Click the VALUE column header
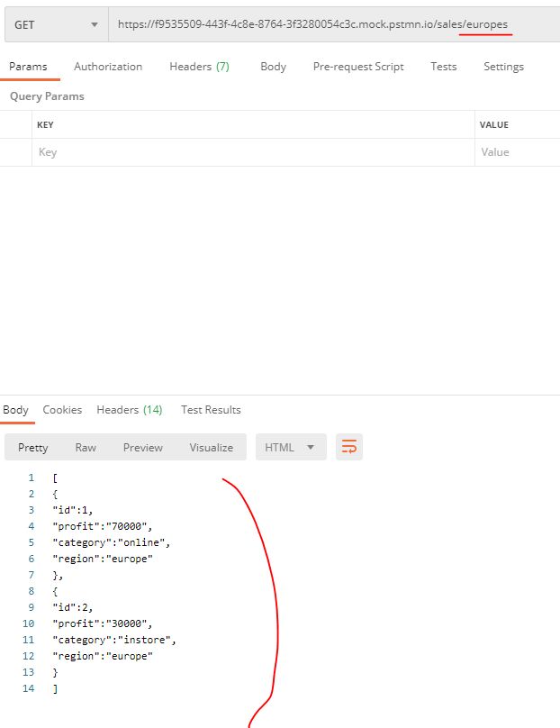560x728 pixels. tap(494, 125)
